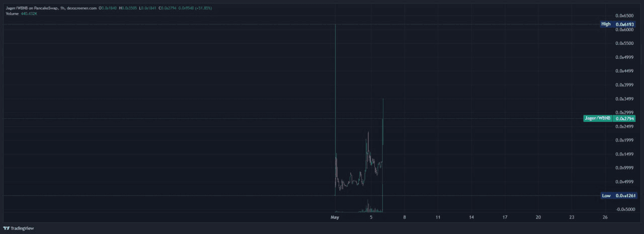This screenshot has height=234, width=644.
Task: Click the 5 date label on time axis
Action: pyautogui.click(x=371, y=217)
